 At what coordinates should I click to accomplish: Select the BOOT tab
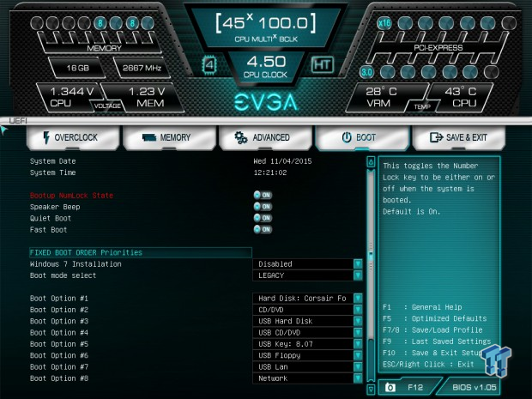pos(362,138)
